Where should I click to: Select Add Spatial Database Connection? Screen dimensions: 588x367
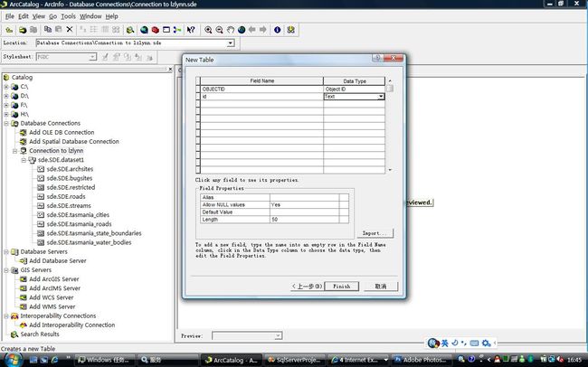click(x=74, y=142)
